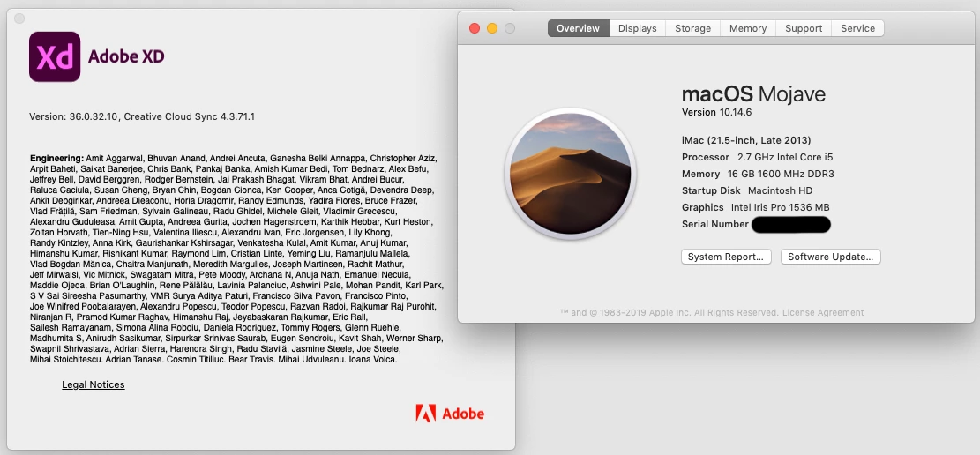Screen dimensions: 980x455
Task: Click the Processor value 2.7 GHz Intel Core i5
Action: [785, 157]
